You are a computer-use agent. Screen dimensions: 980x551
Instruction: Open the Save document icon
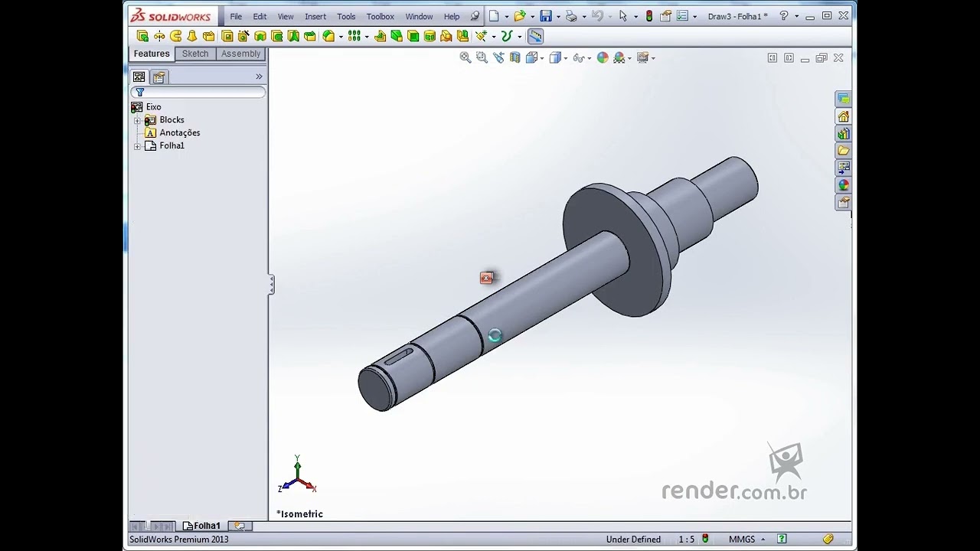point(546,16)
